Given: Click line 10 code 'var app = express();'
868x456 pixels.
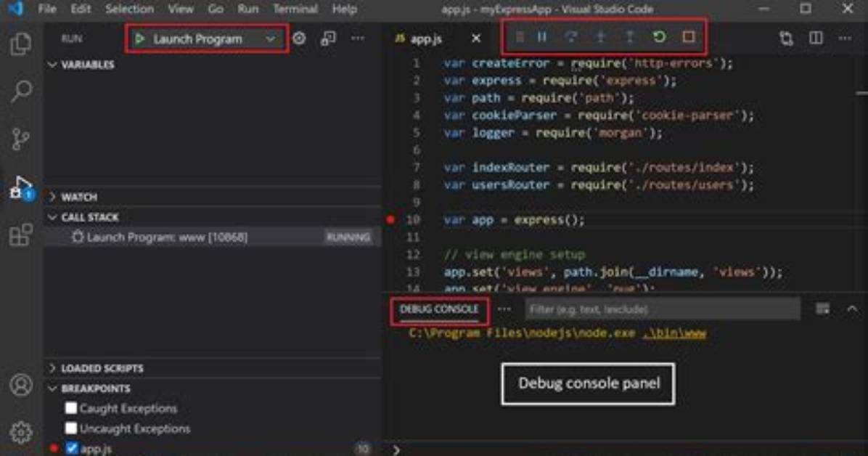Looking at the screenshot, I should click(x=514, y=219).
